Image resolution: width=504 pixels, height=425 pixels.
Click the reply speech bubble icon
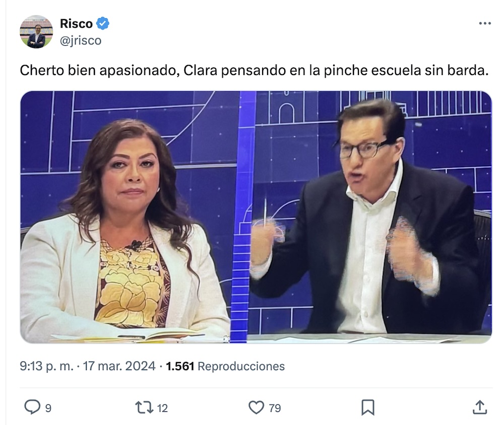click(x=32, y=407)
